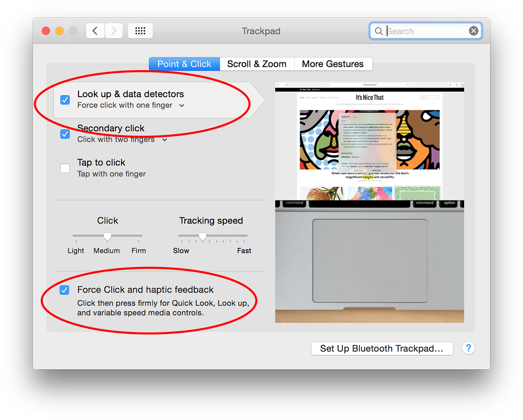Image resolution: width=523 pixels, height=420 pixels.
Task: Disable the Secondary click checkbox
Action: coord(65,134)
